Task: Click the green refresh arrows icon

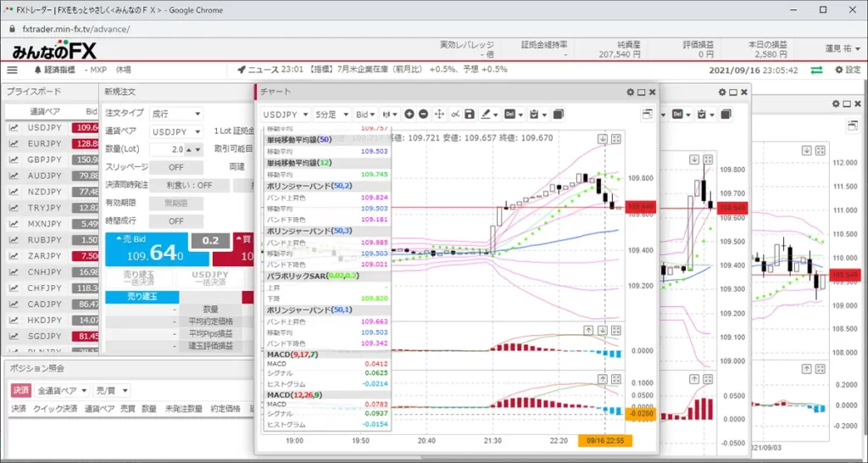Action: [816, 70]
